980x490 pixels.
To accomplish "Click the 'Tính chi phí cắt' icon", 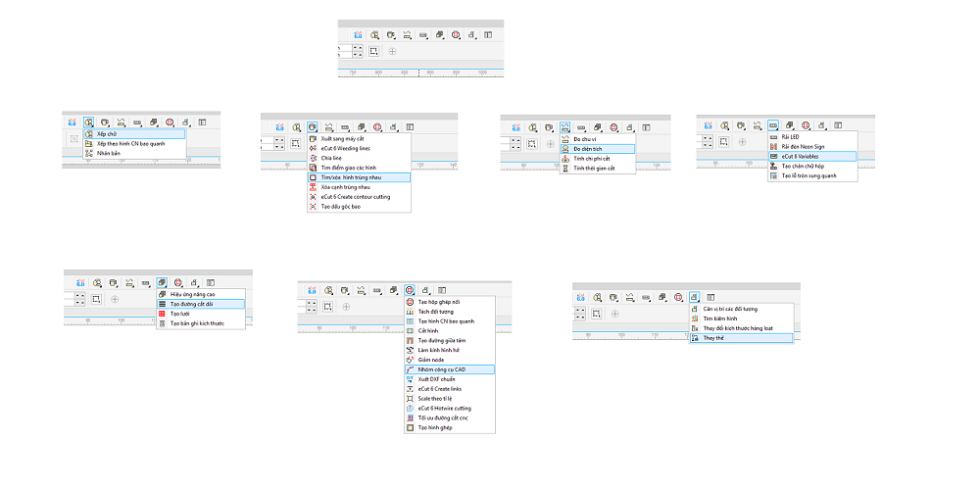I will click(x=565, y=158).
